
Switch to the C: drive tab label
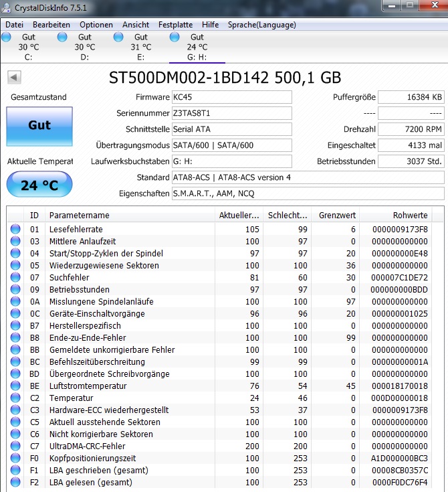coord(28,58)
